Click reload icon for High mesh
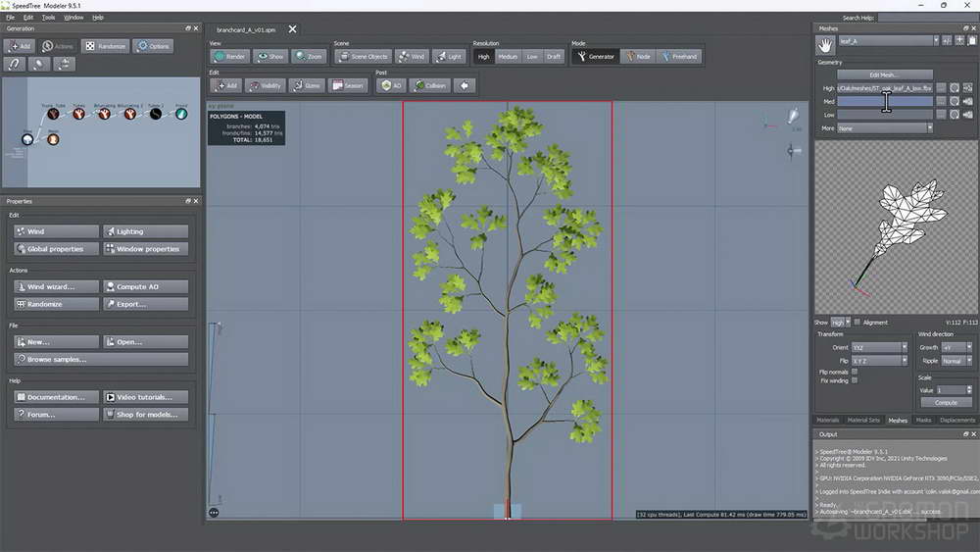 [x=955, y=88]
